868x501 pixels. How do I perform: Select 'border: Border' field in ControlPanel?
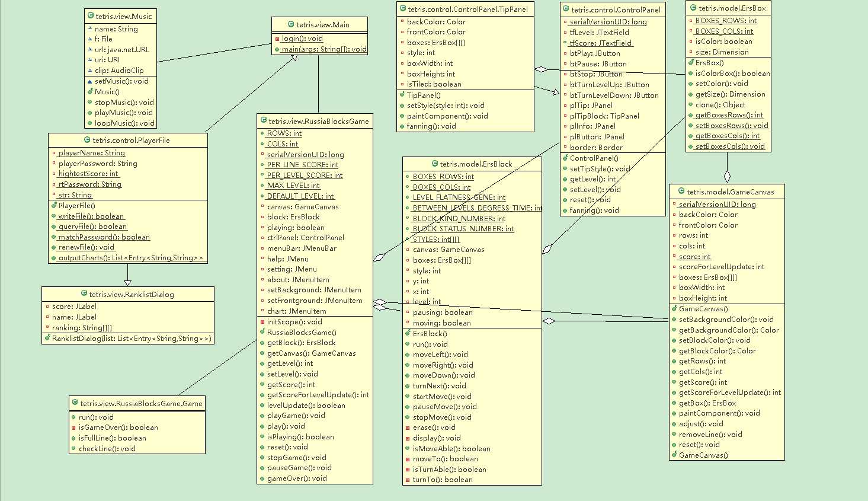click(x=596, y=148)
